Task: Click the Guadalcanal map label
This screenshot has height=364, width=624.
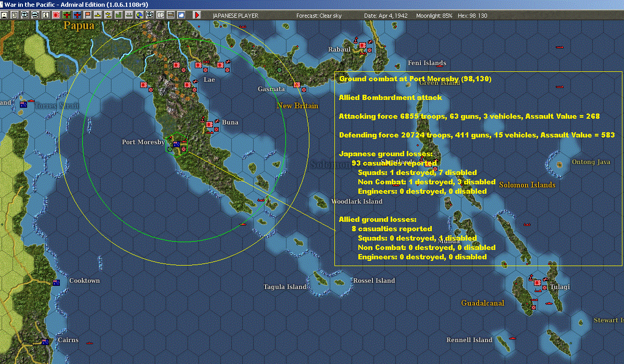Action: coord(483,303)
